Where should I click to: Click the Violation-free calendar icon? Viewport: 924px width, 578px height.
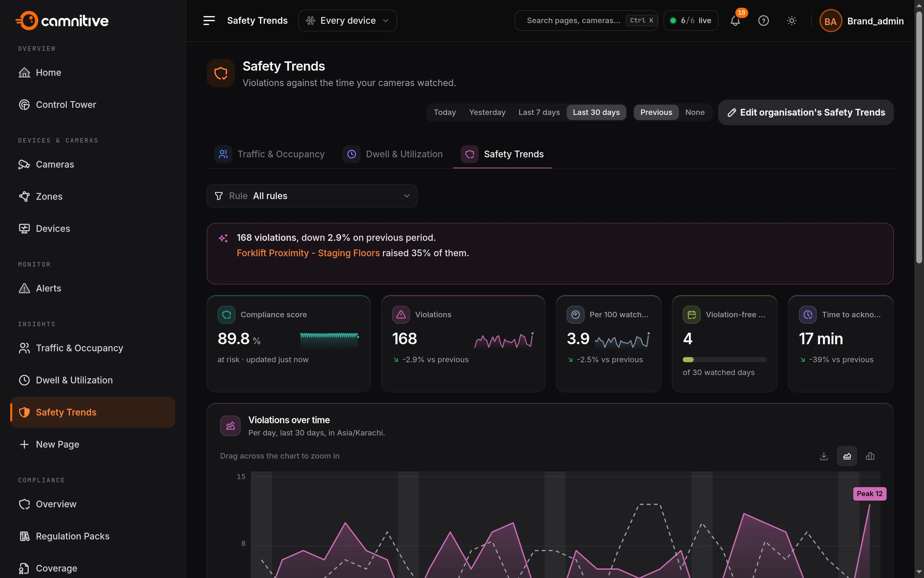tap(691, 315)
